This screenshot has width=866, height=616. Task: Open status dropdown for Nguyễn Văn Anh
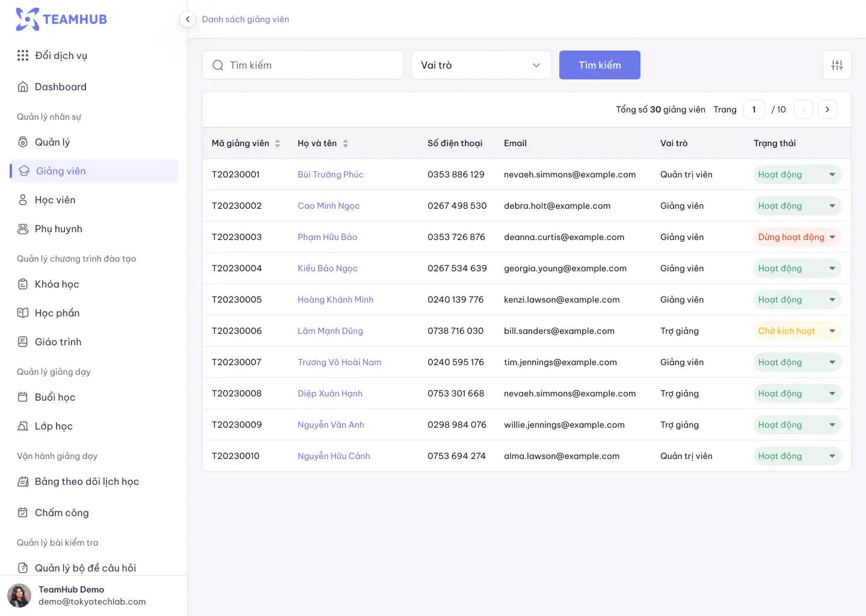[x=797, y=425]
